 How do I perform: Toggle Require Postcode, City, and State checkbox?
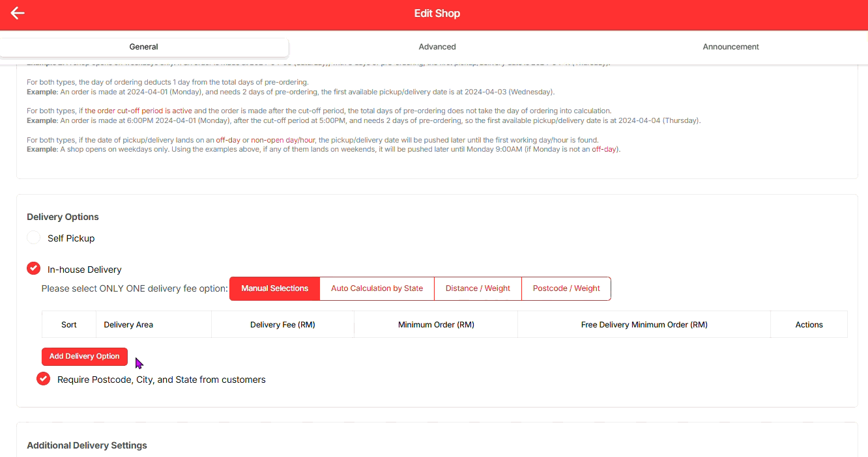click(44, 379)
